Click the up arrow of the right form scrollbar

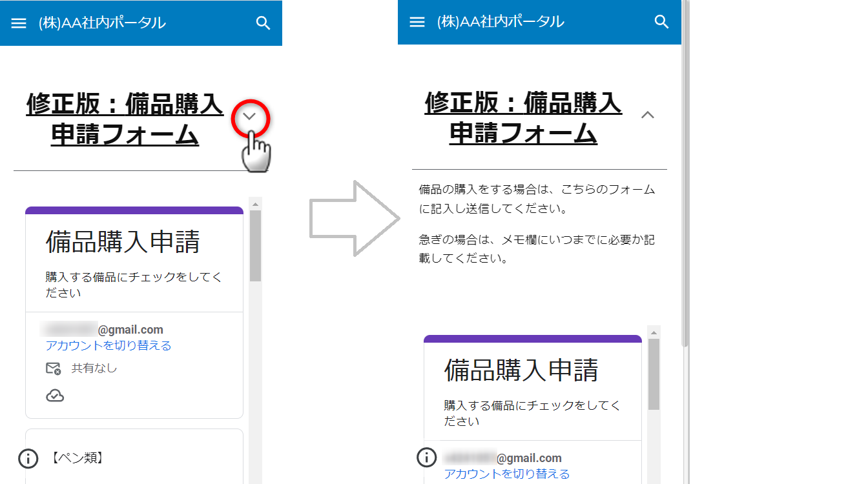coord(654,332)
